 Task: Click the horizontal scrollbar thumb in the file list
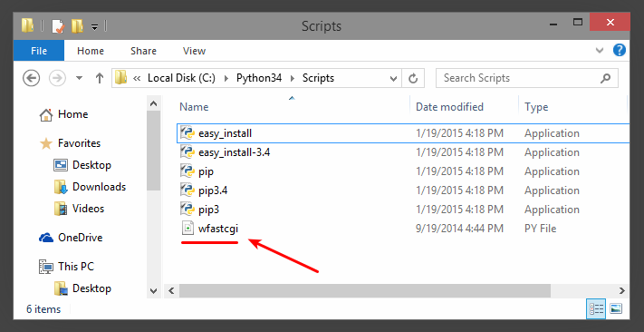365,291
